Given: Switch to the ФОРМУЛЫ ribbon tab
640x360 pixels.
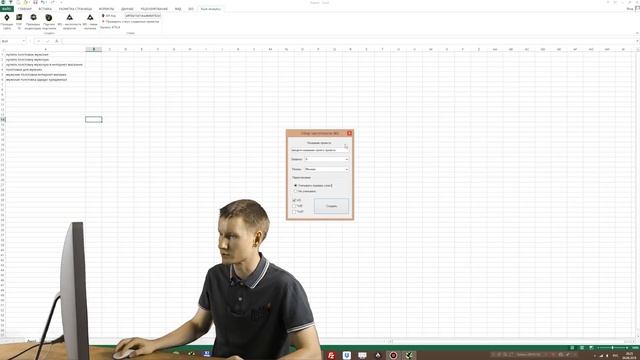Looking at the screenshot, I should 107,9.
